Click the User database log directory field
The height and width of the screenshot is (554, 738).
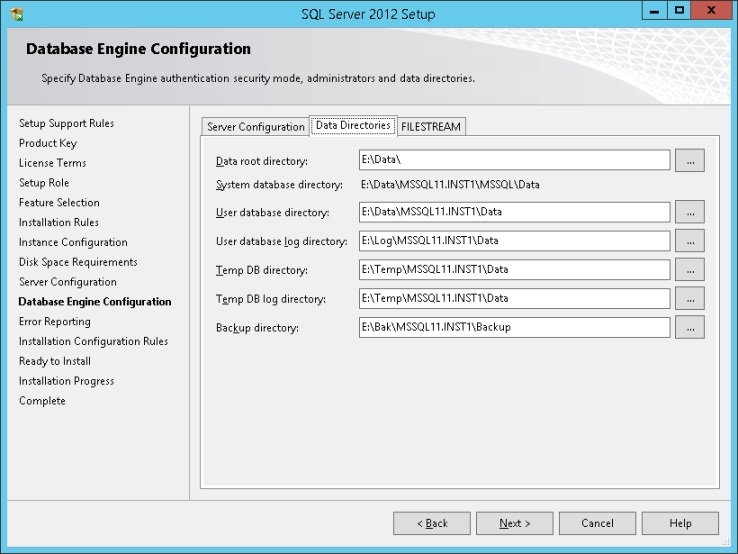pos(514,241)
